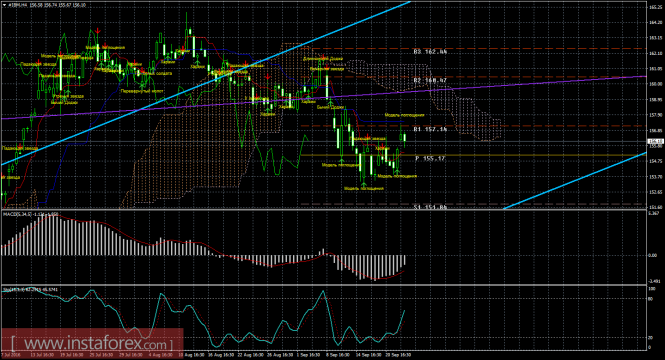Image resolution: width=665 pixels, height=360 pixels.
Task: Click the 8 Sep 16:30 time axis label
Action: point(338,354)
